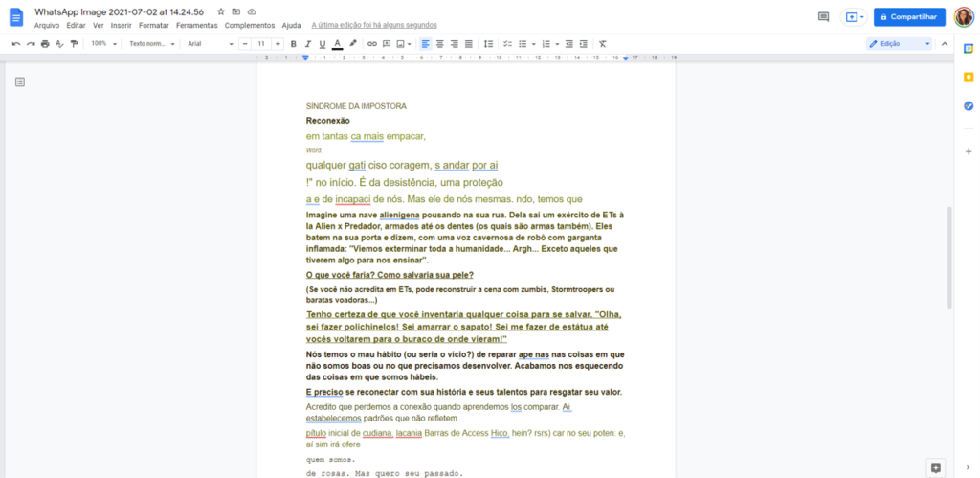Click the undo arrow in toolbar
Screen dimensions: 980x478
point(16,44)
